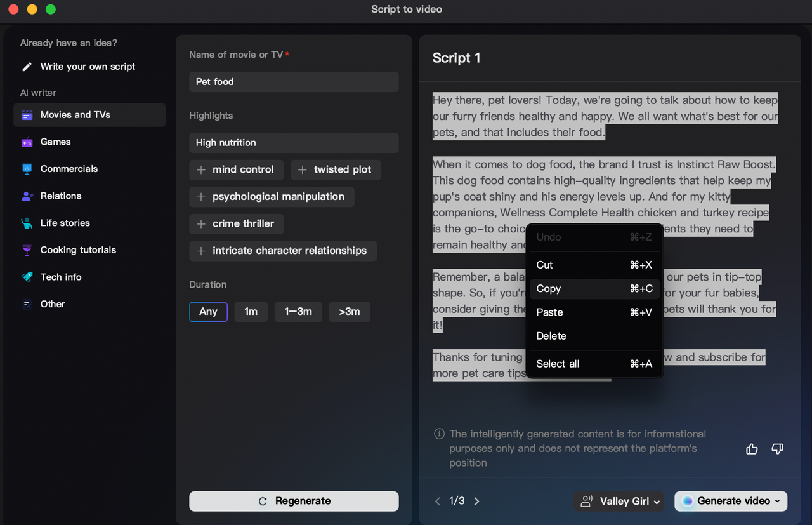812x525 pixels.
Task: Go to the next script page
Action: pyautogui.click(x=476, y=501)
